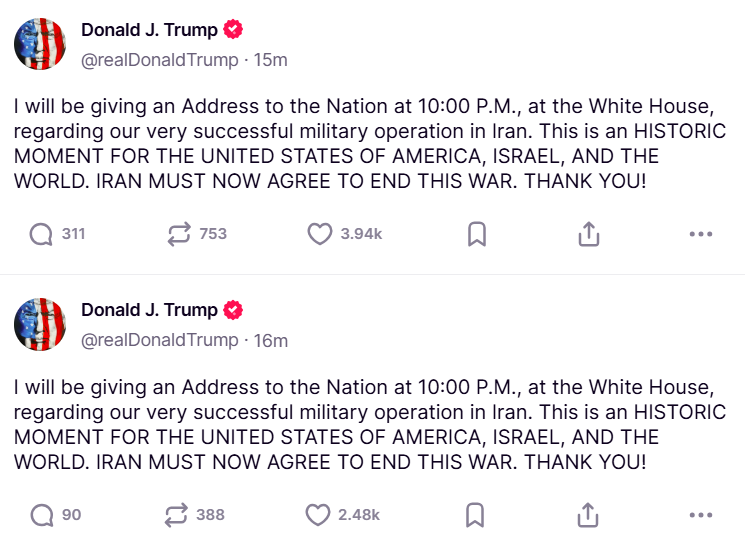Viewport: 745px width, 545px height.
Task: Click the verified badge on first post
Action: click(x=233, y=30)
